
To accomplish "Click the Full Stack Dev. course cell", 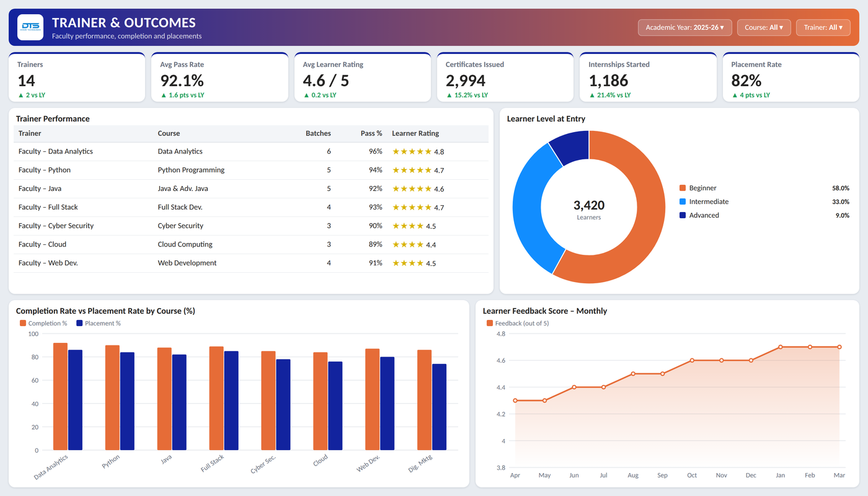I will coord(180,207).
